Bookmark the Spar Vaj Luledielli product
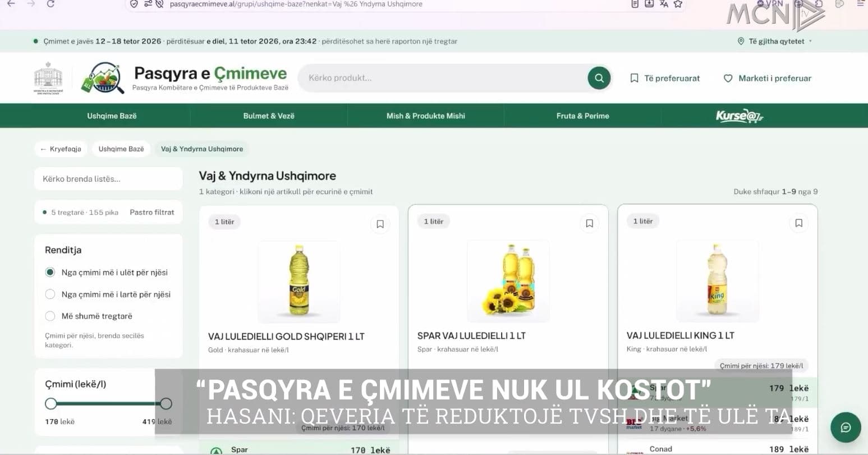The height and width of the screenshot is (455, 868). coord(589,223)
